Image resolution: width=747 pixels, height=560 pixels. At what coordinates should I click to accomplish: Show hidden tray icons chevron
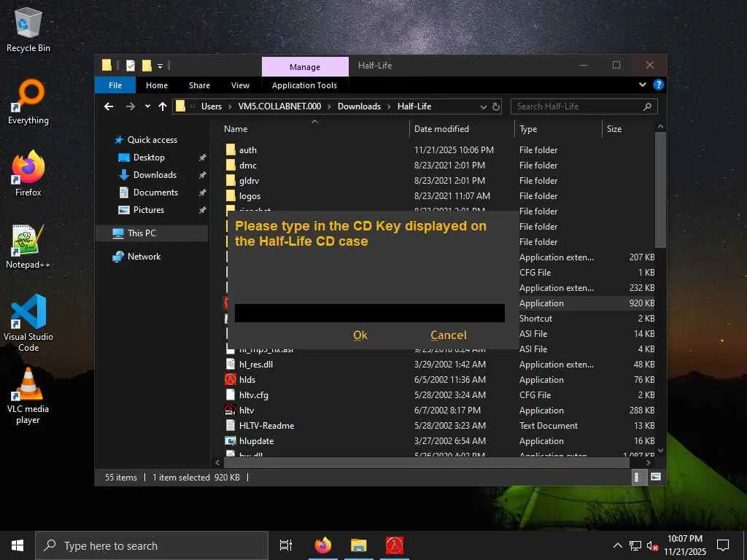point(617,545)
